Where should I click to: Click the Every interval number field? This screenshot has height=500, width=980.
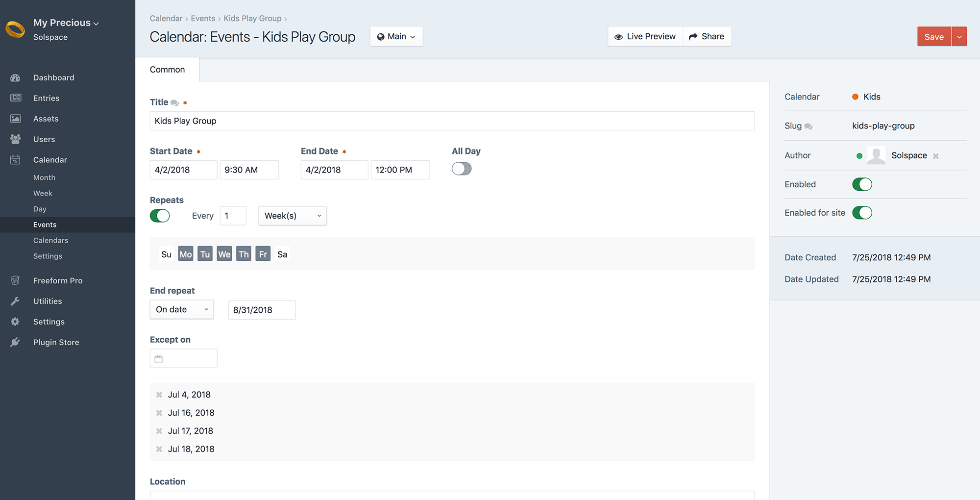[x=233, y=216]
